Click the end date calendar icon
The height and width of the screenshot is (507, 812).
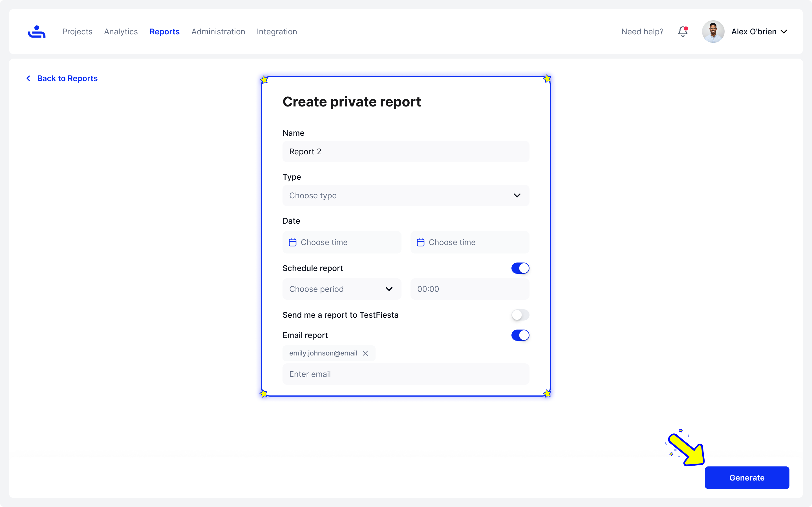pyautogui.click(x=420, y=242)
